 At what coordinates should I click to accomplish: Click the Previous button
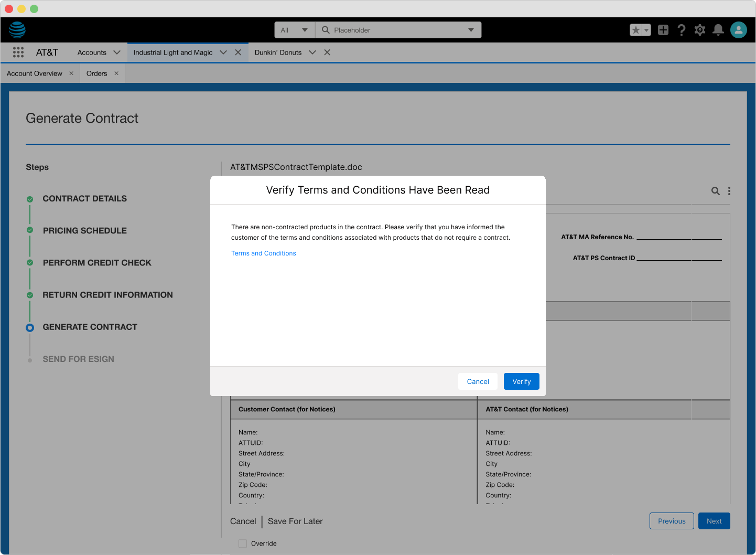[x=672, y=521]
